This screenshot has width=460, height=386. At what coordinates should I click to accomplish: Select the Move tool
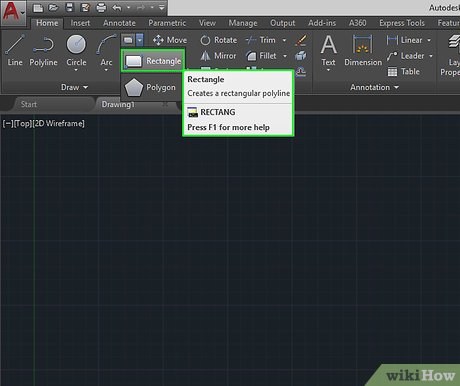coord(170,40)
